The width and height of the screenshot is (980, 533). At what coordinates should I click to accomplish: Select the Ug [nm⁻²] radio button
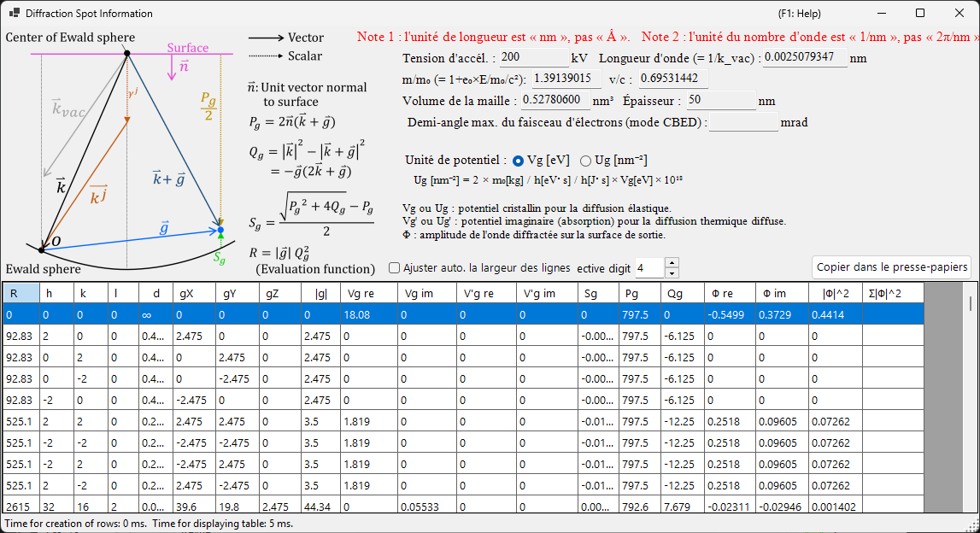[x=585, y=161]
